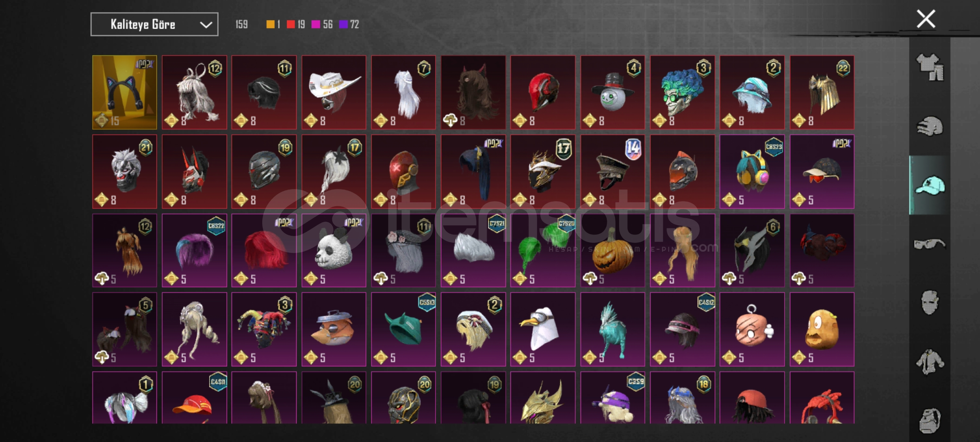Click the dropdown chevron arrow
The height and width of the screenshot is (442, 980).
coord(206,25)
